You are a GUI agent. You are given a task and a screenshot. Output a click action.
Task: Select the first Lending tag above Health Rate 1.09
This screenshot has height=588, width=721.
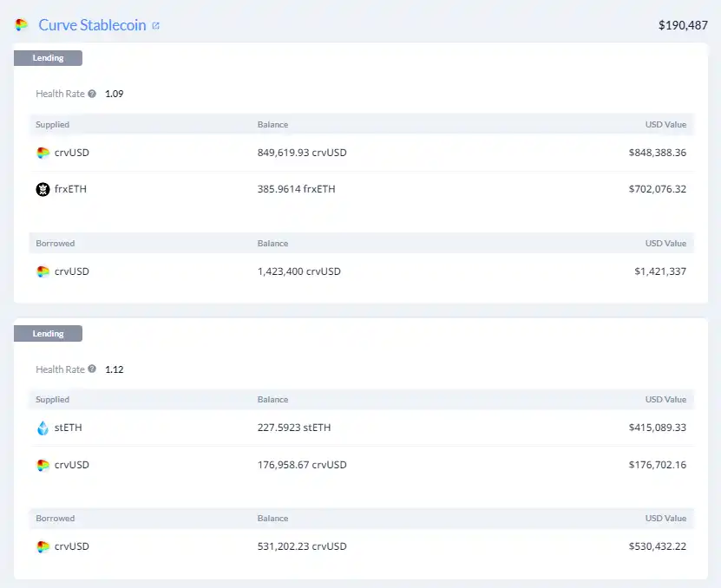[48, 58]
